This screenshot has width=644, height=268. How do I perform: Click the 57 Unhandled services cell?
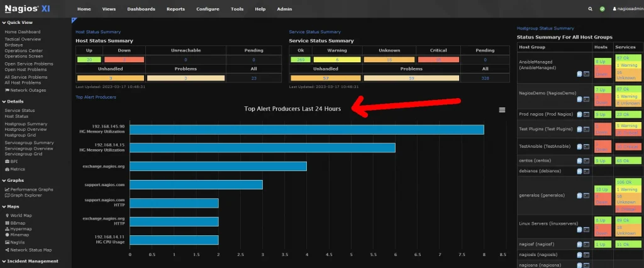tap(326, 78)
